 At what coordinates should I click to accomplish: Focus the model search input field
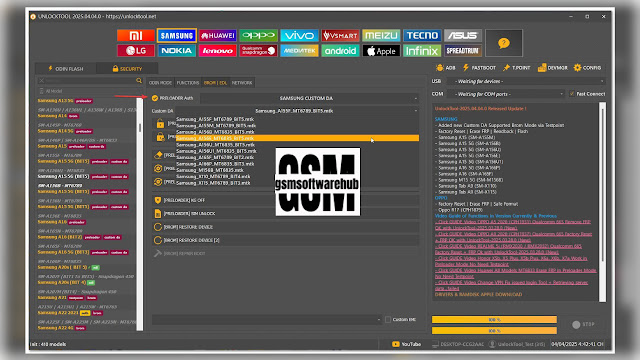pyautogui.click(x=90, y=81)
